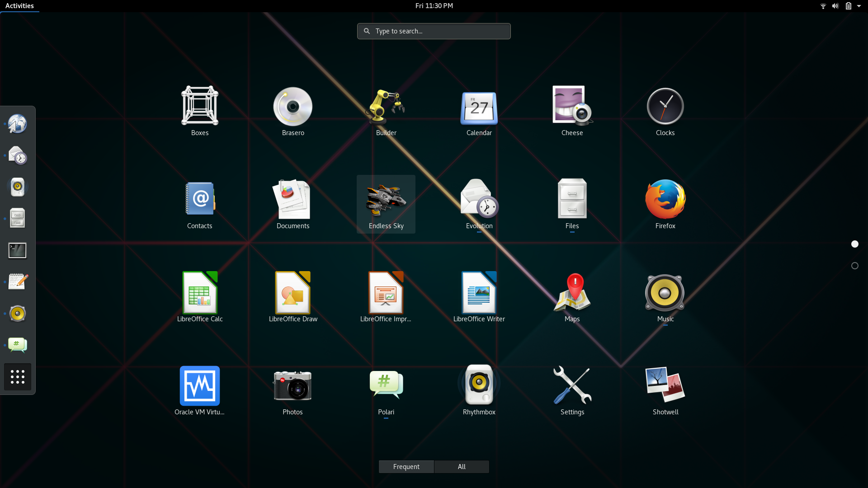The height and width of the screenshot is (488, 868).
Task: Launch Brasero disc burner
Action: pyautogui.click(x=293, y=111)
